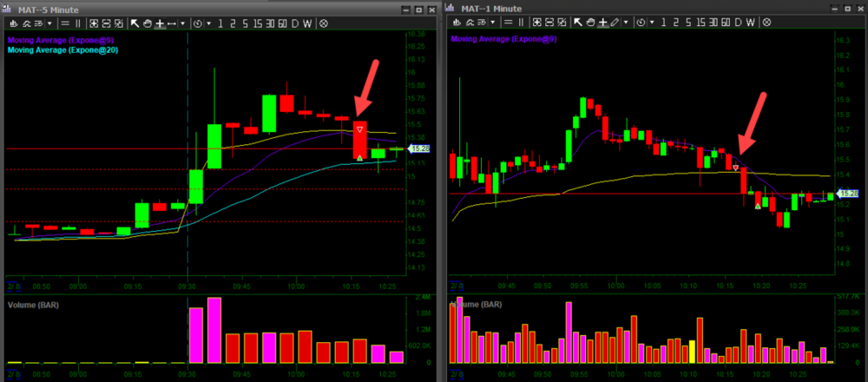Image resolution: width=868 pixels, height=382 pixels.
Task: Click the chart type icon in 5 Minute toolbar
Action: click(x=14, y=23)
